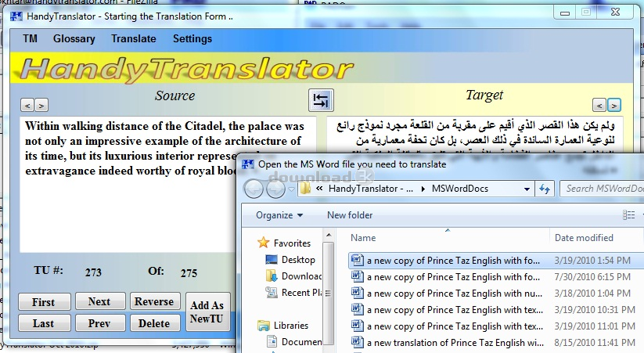Select Desktop in navigation pane

291,260
